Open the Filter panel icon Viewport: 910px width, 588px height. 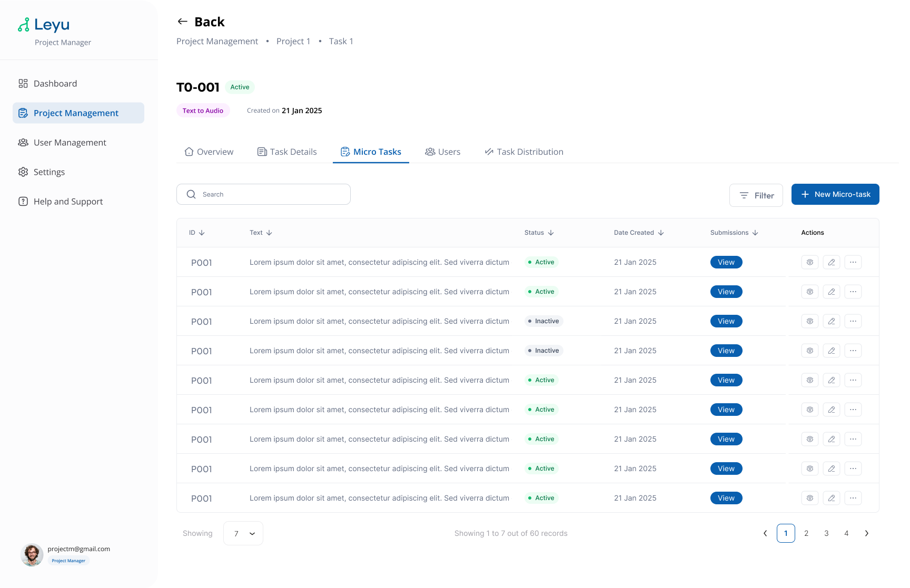click(744, 195)
